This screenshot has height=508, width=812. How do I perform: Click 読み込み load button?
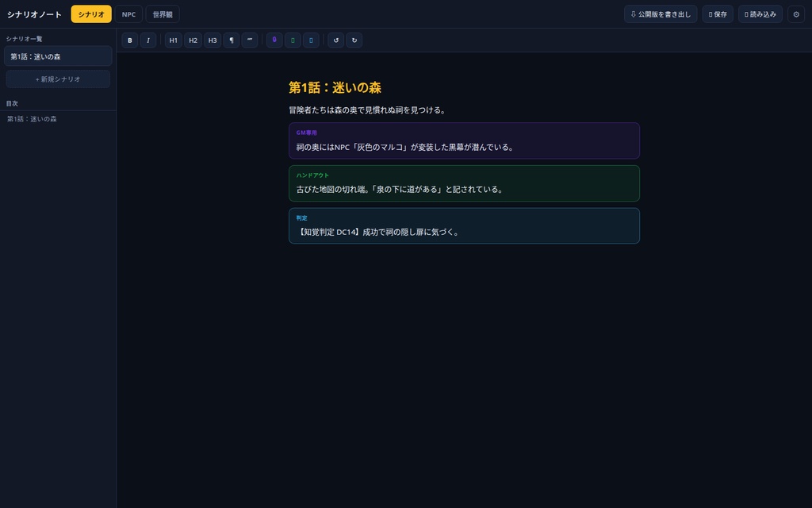[760, 14]
